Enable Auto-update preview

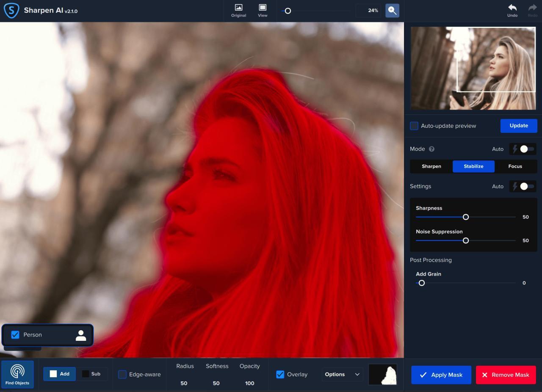[414, 126]
